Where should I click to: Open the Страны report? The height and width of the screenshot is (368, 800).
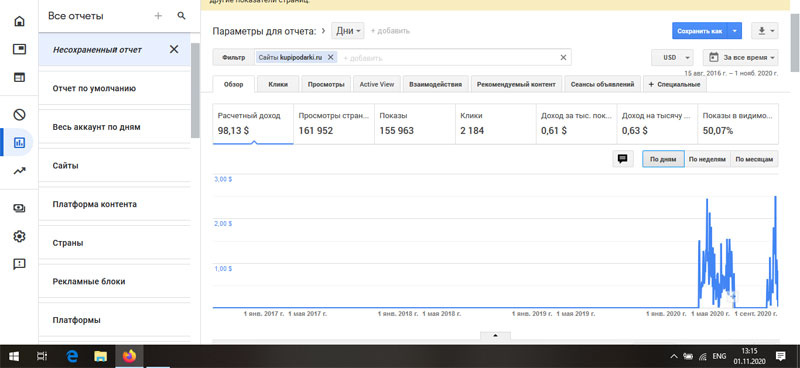(114, 243)
